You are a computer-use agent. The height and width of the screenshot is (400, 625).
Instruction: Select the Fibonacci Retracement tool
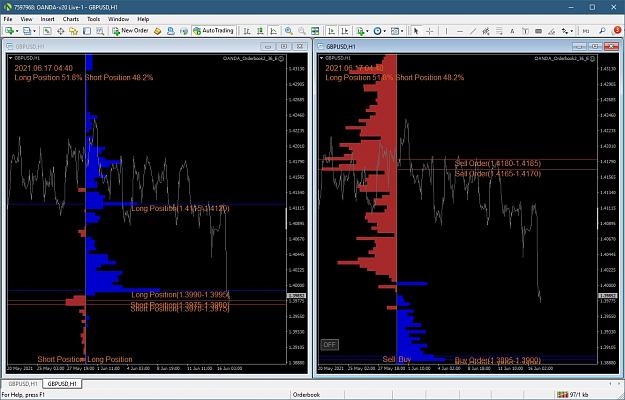click(x=499, y=31)
